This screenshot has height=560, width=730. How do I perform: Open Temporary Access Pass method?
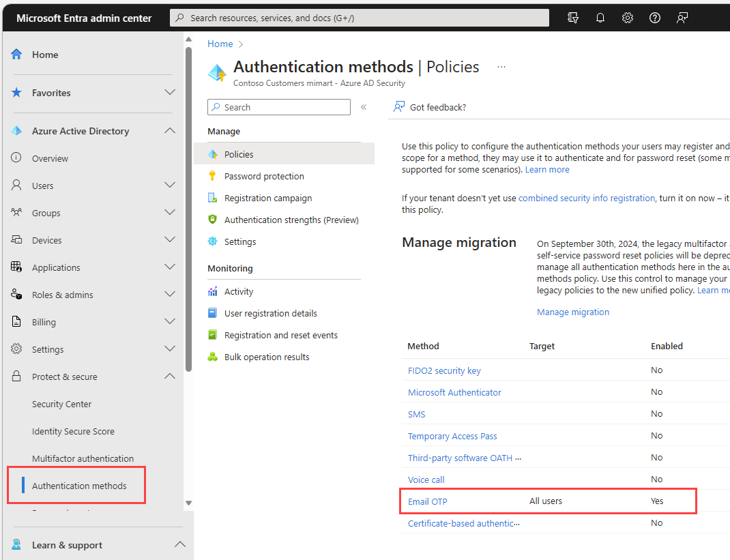pyautogui.click(x=452, y=436)
